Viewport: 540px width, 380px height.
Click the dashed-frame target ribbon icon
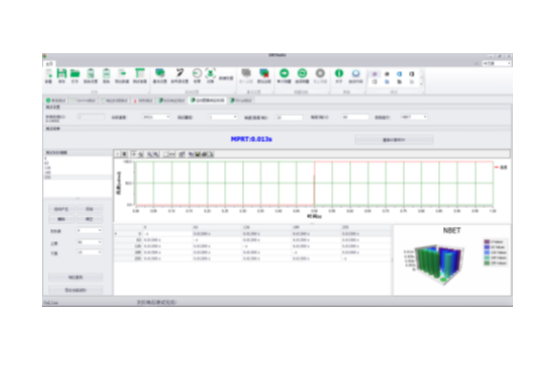(210, 73)
